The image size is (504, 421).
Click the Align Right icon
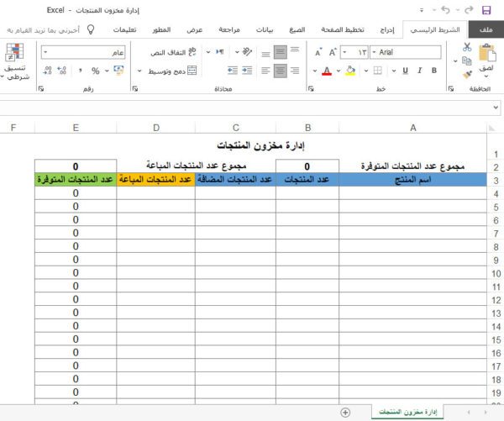coord(295,71)
